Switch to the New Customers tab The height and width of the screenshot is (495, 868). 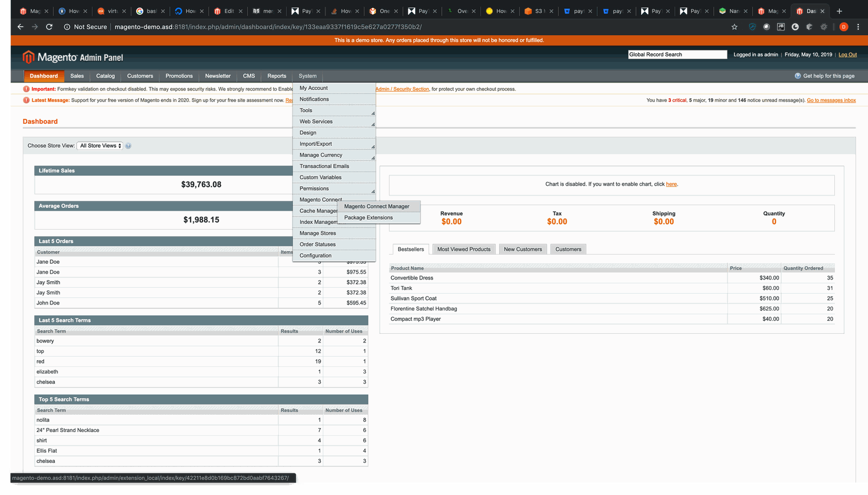coord(523,249)
